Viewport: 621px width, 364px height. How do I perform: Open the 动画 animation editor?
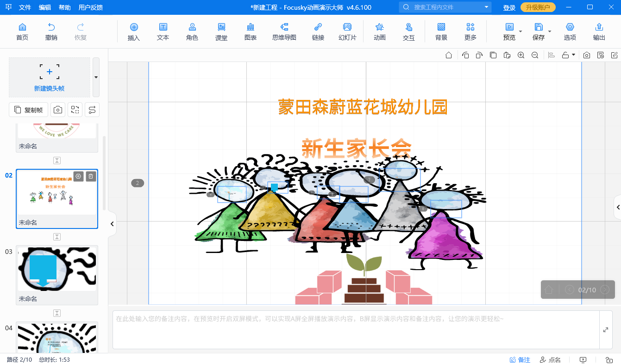coord(380,31)
